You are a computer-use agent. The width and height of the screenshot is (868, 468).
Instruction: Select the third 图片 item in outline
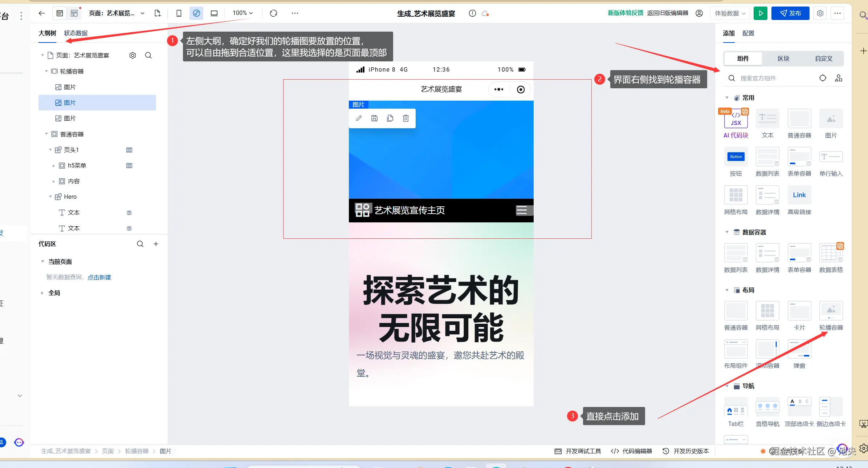[70, 118]
